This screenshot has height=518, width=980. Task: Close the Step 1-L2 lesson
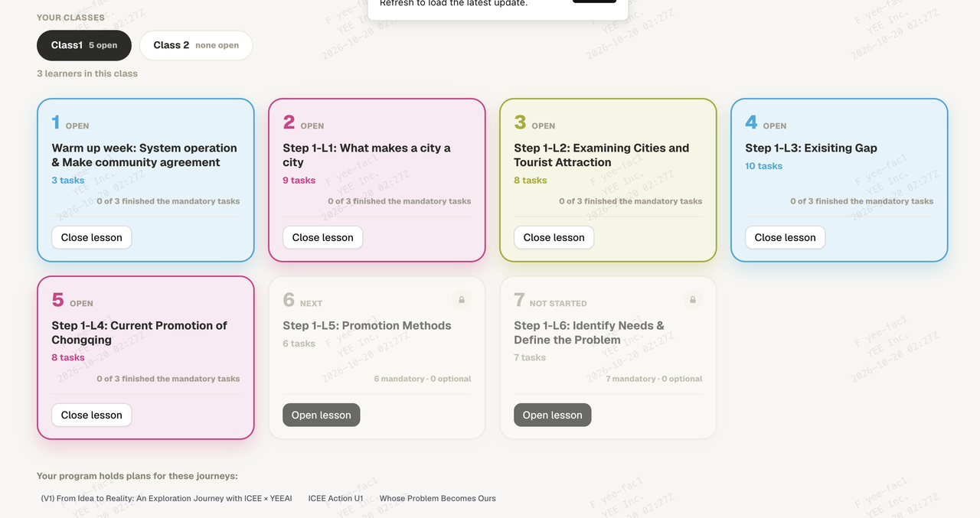554,237
